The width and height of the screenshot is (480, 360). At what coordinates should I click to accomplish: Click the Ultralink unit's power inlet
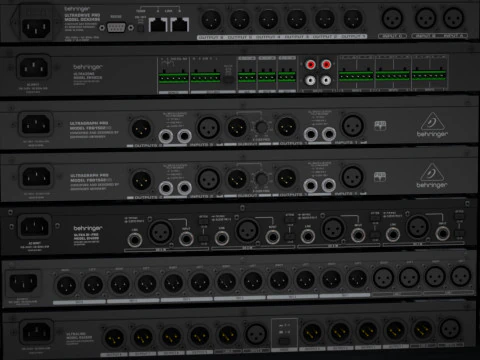coord(36,332)
